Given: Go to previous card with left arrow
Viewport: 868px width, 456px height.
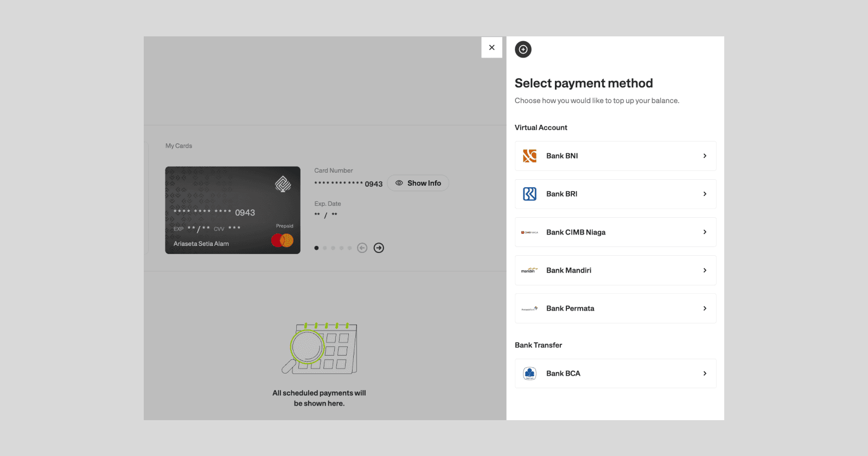Looking at the screenshot, I should coord(362,248).
